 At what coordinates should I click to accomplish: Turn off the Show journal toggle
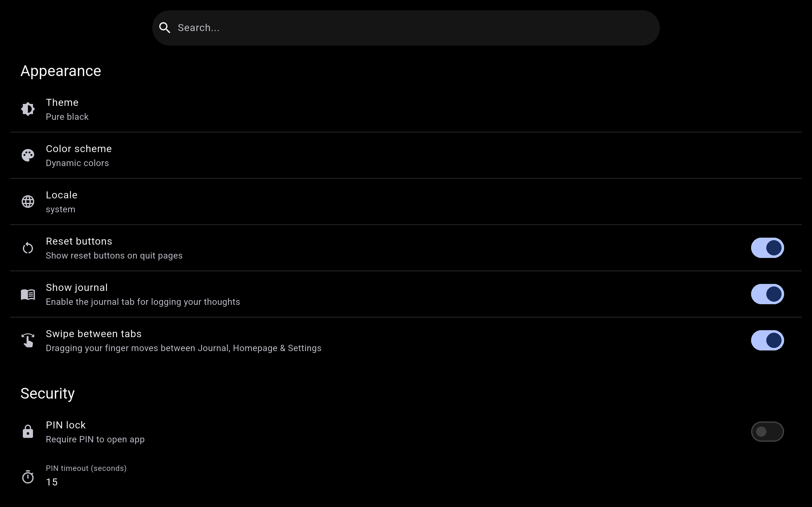[x=767, y=294]
